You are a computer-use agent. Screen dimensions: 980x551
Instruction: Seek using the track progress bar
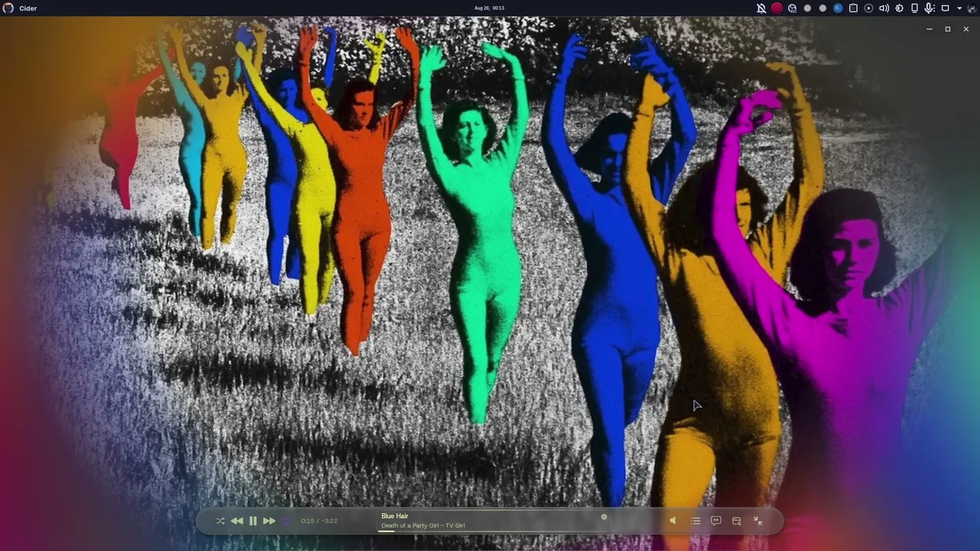tap(492, 531)
